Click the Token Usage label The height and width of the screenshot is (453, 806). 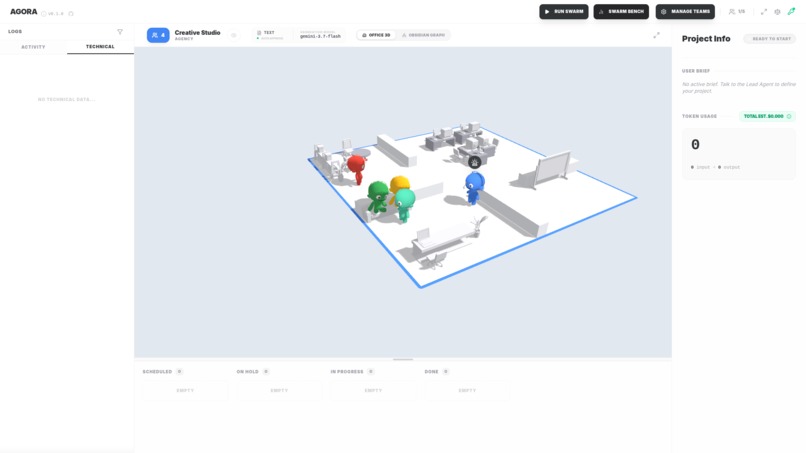point(700,116)
